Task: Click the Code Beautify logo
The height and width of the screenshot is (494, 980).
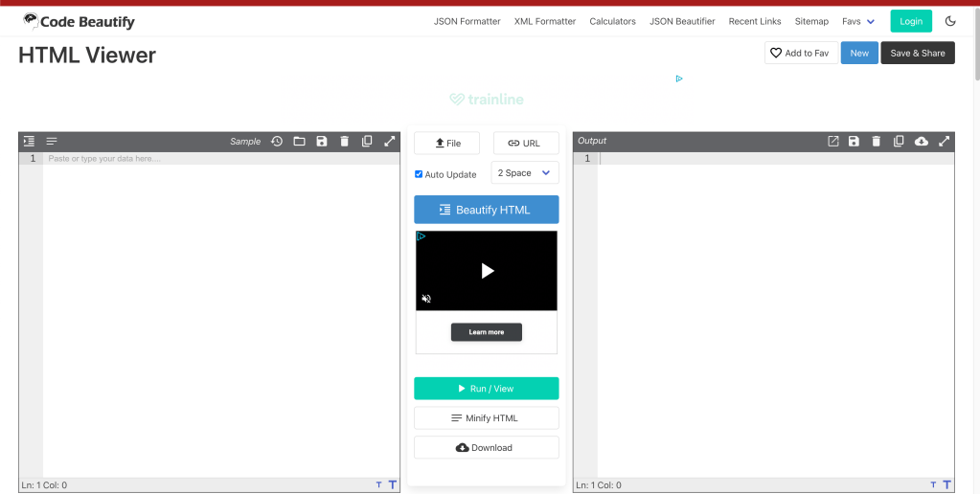Action: coord(79,22)
